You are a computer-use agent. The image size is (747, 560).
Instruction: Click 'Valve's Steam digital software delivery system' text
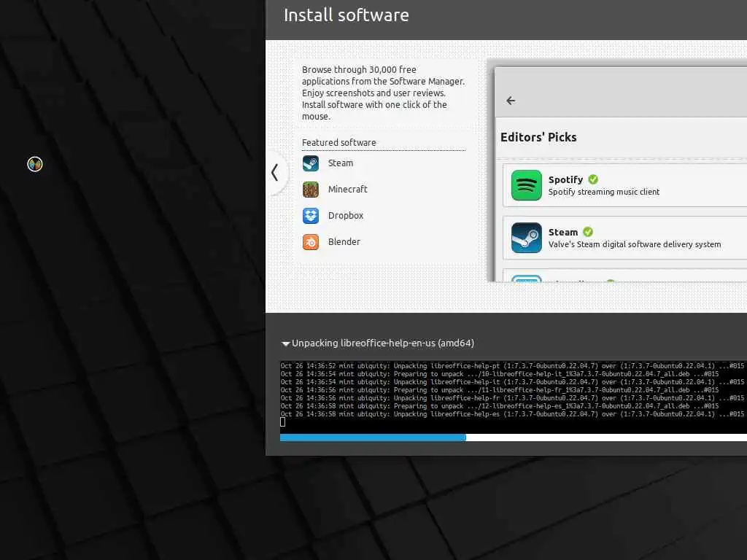pos(634,244)
